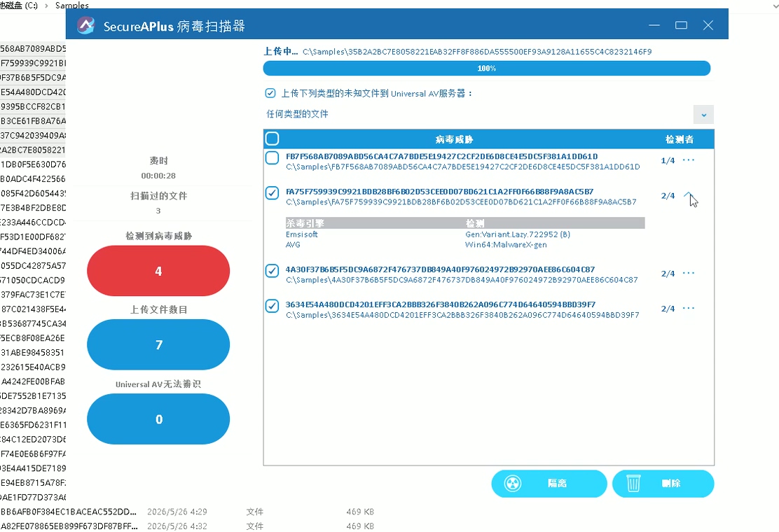
Task: Click the uploaded files count 7
Action: click(x=158, y=344)
